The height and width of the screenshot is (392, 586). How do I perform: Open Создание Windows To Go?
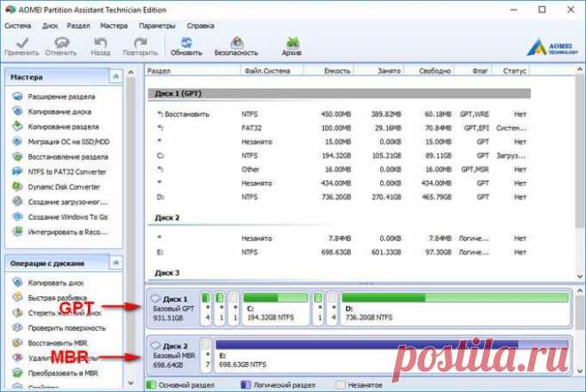68,217
